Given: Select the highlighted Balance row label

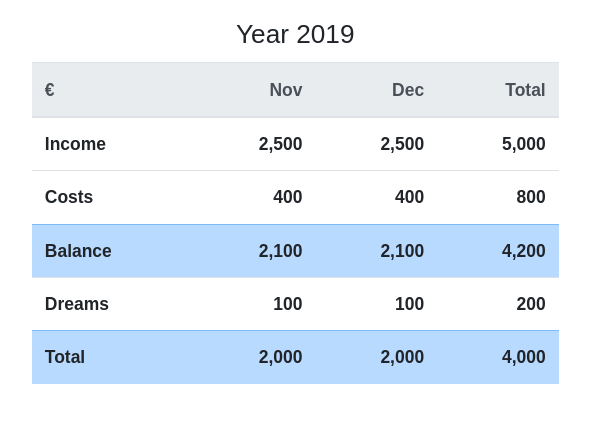Looking at the screenshot, I should pos(78,251).
